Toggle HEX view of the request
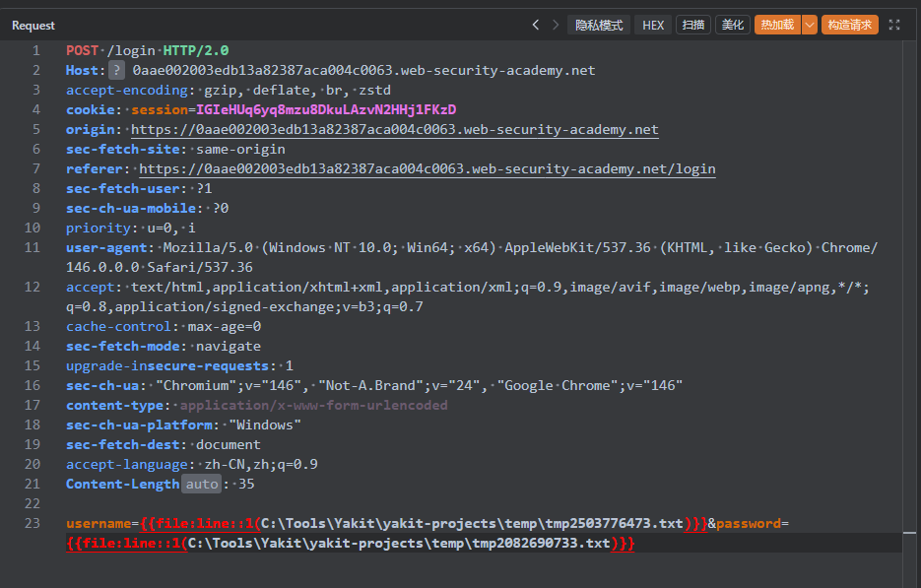921x588 pixels. coord(653,25)
